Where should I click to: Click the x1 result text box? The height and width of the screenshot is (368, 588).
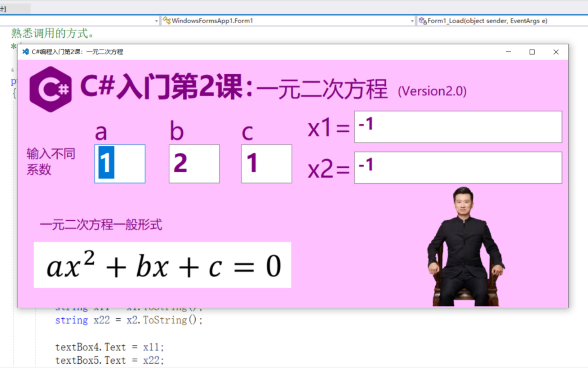(458, 127)
